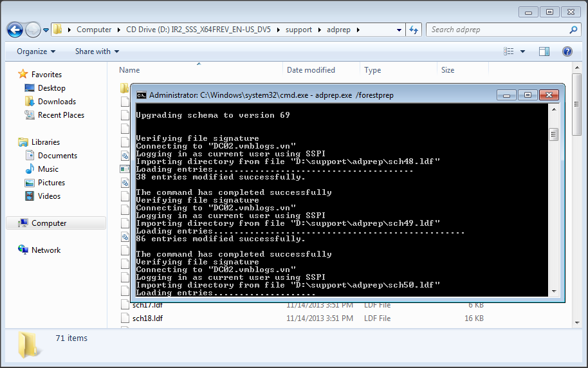Click the Back navigation arrow button
Image resolution: width=588 pixels, height=368 pixels.
[15, 30]
